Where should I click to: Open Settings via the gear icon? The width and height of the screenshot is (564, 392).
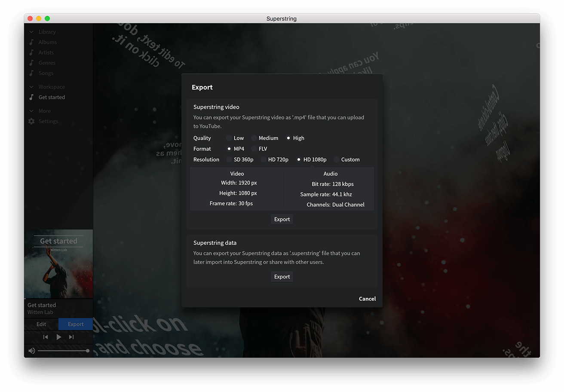point(31,121)
